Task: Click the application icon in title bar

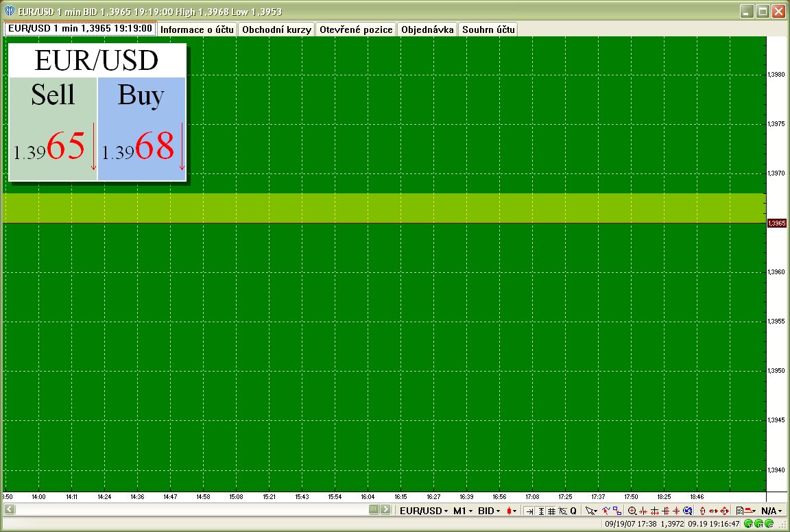Action: pos(9,11)
